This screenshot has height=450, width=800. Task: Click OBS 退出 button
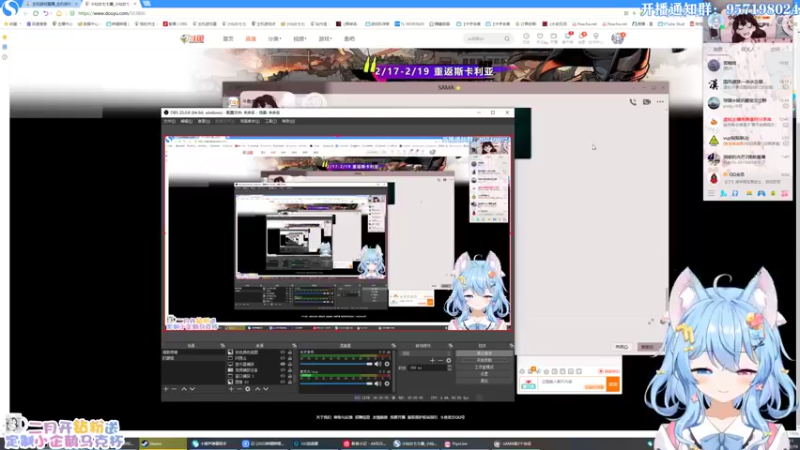coord(484,381)
